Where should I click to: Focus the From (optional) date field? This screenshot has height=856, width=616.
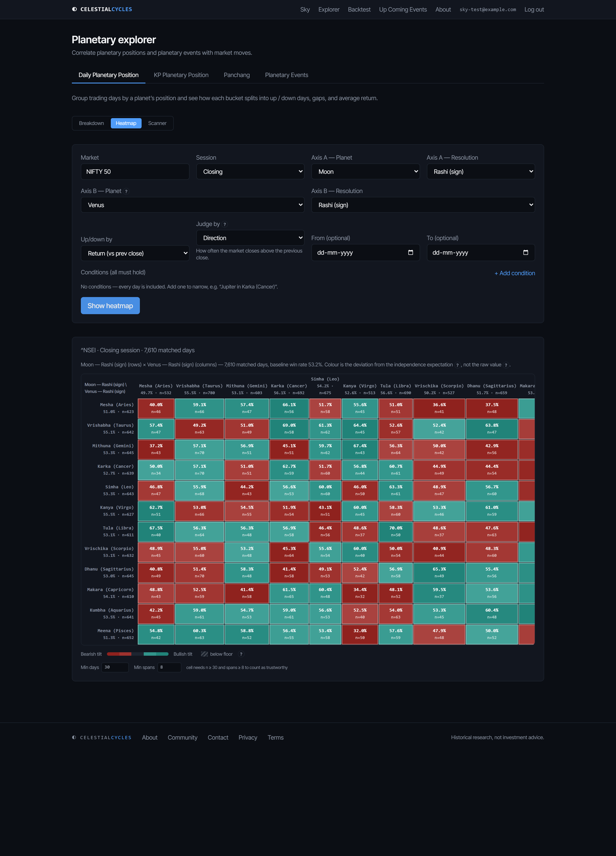point(366,253)
